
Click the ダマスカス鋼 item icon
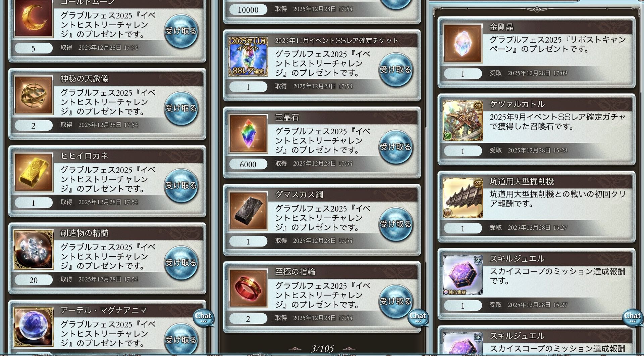click(x=248, y=211)
